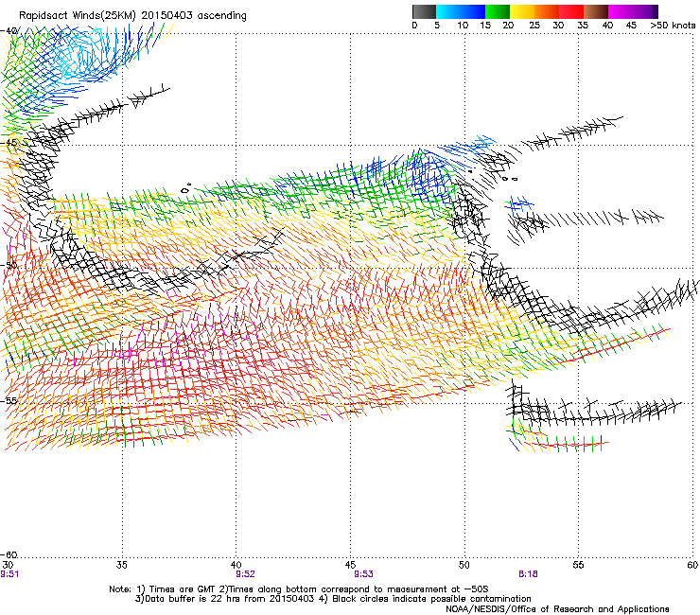Screen dimensions: 700x615
Task: Click the "40" longitude label on the bottom axis
Action: (x=236, y=565)
